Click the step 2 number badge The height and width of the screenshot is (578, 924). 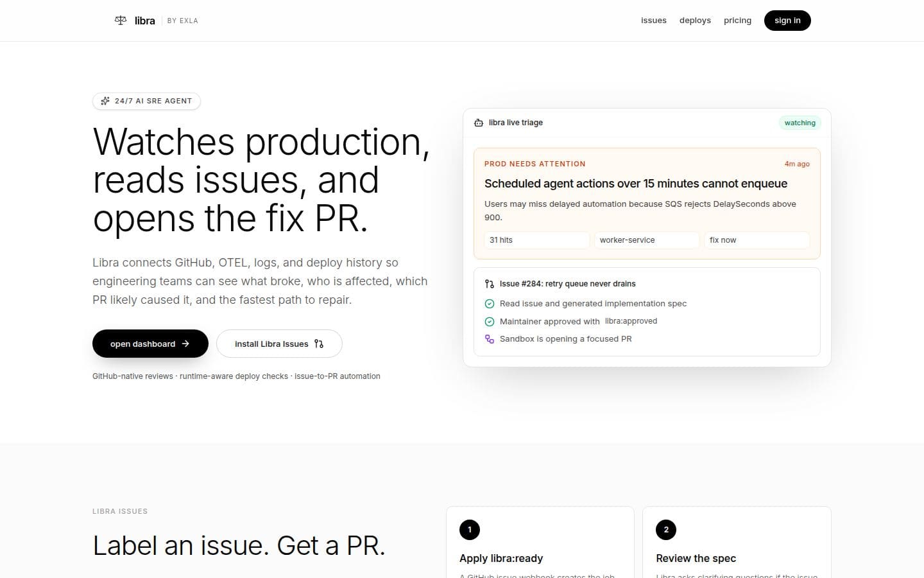tap(666, 530)
